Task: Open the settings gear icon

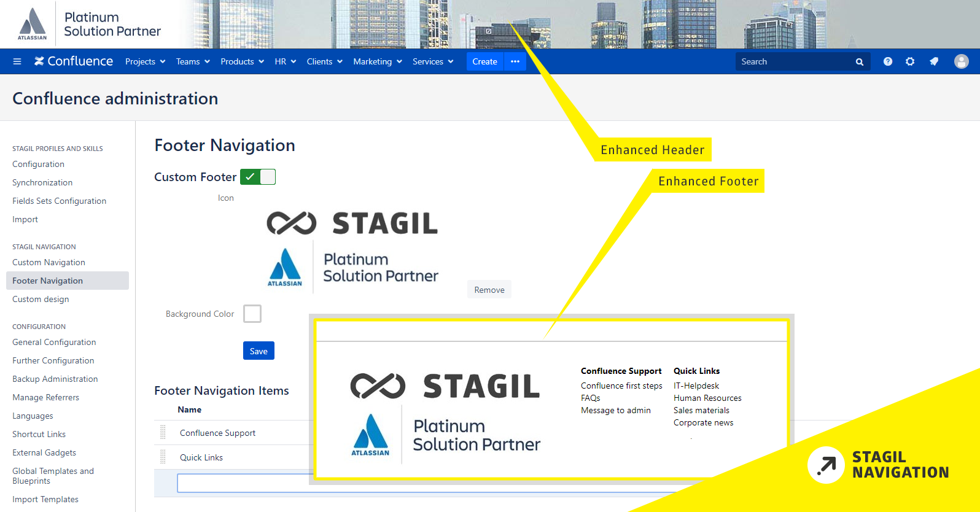Action: [910, 61]
